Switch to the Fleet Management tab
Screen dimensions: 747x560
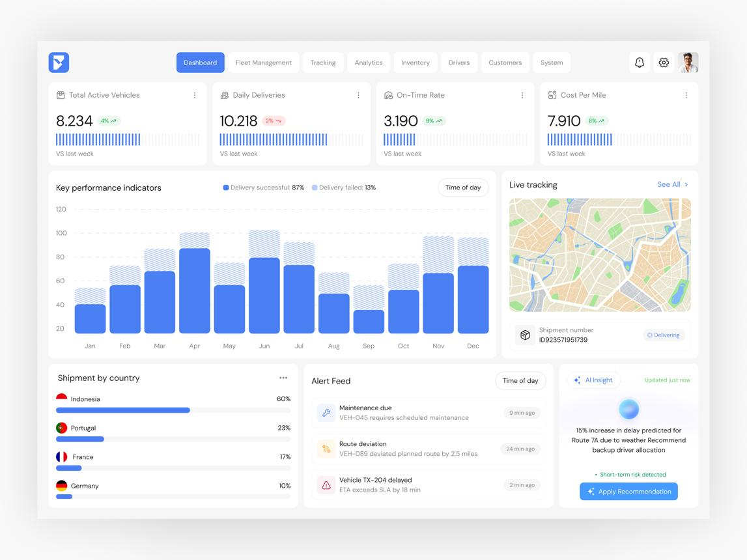pos(263,63)
